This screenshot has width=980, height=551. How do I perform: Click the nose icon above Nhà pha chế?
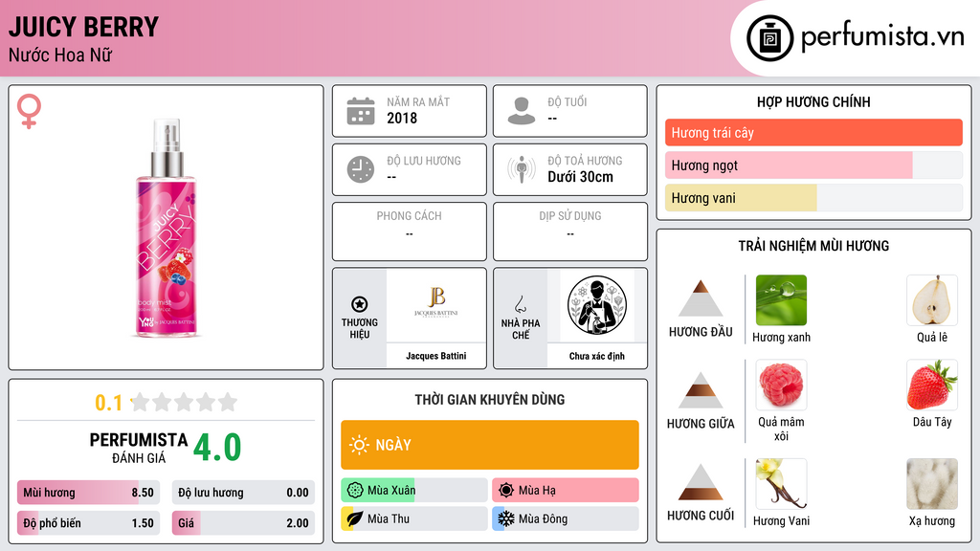(x=520, y=304)
